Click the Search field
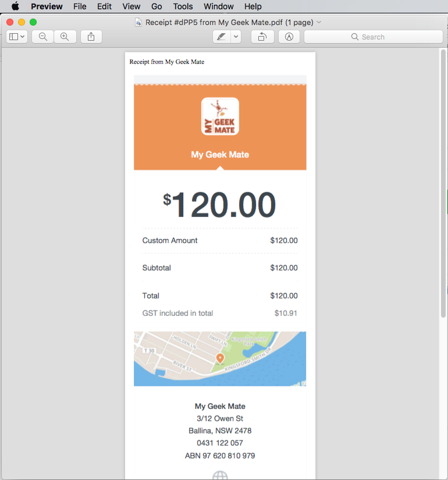This screenshot has width=448, height=480. click(x=373, y=37)
